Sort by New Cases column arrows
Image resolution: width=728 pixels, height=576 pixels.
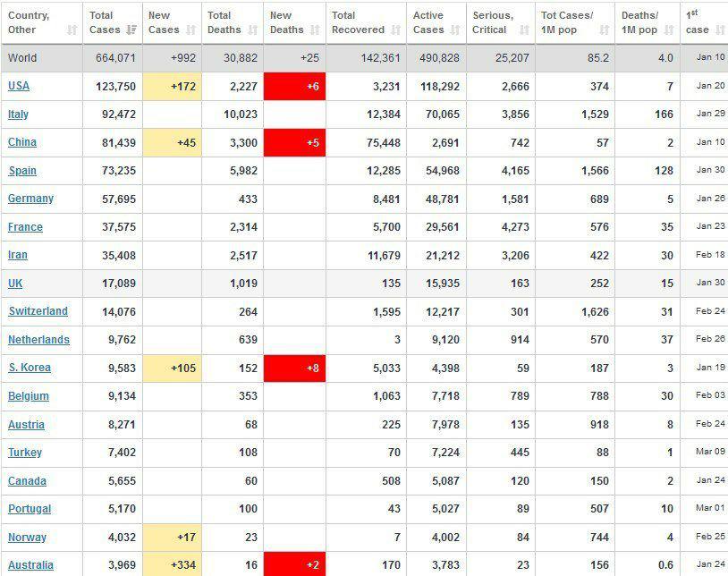(190, 30)
